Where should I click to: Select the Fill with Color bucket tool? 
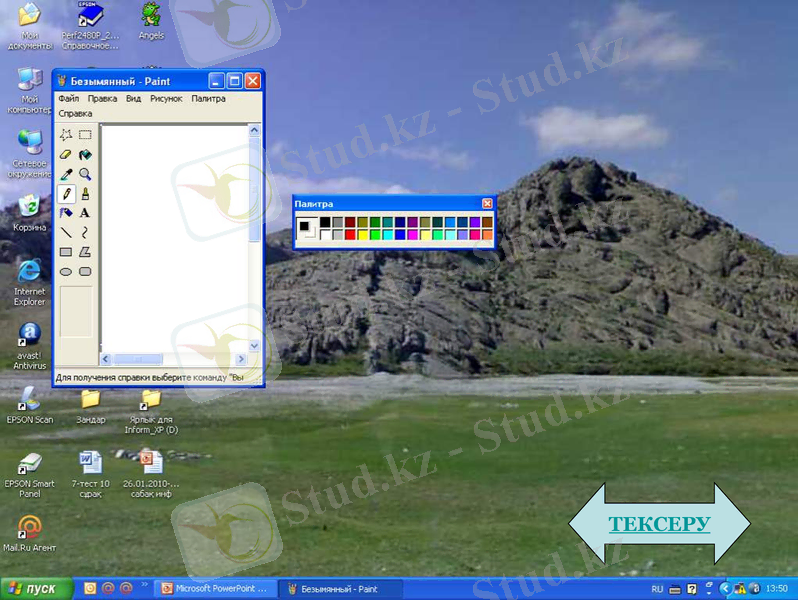coord(85,154)
